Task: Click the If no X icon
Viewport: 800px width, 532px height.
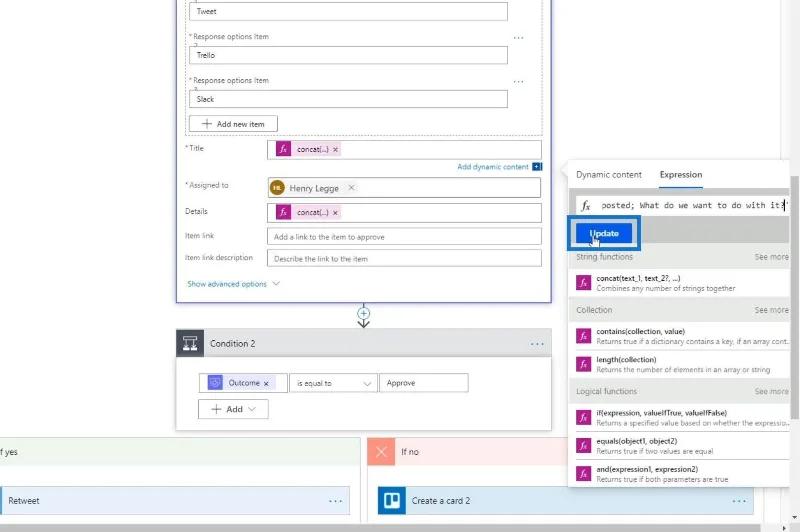Action: [381, 451]
